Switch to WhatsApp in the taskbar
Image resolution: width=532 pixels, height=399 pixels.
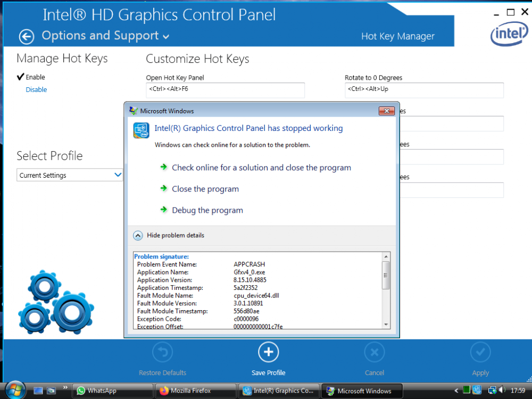click(112, 390)
